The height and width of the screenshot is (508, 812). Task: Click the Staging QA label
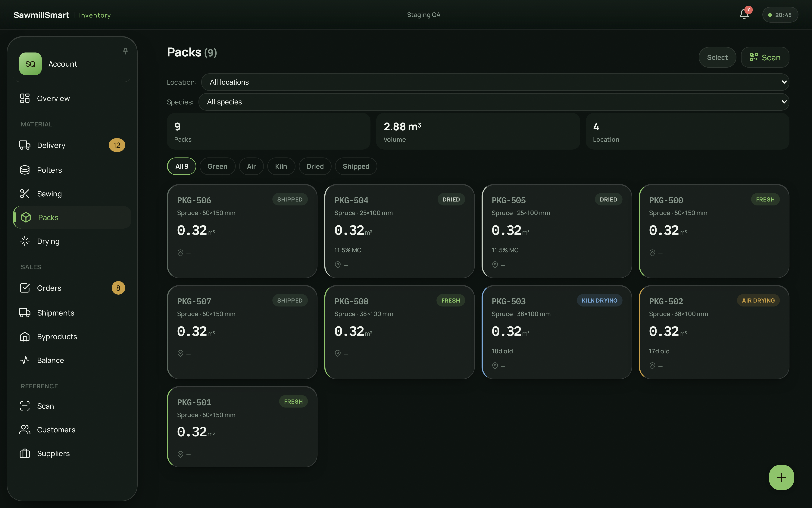423,15
